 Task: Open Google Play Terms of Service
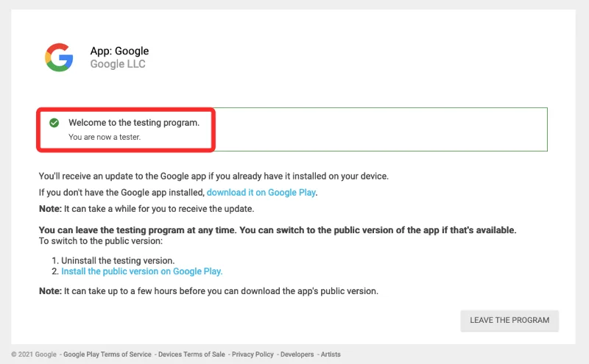pos(107,354)
